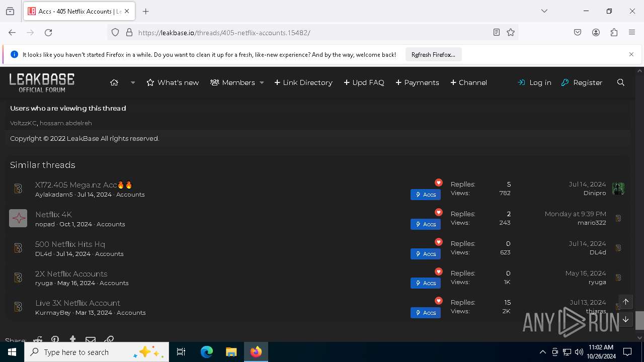Open the X172.405 Mega.nz Acc thread
Viewport: 644px width, 362px height.
[x=84, y=185]
